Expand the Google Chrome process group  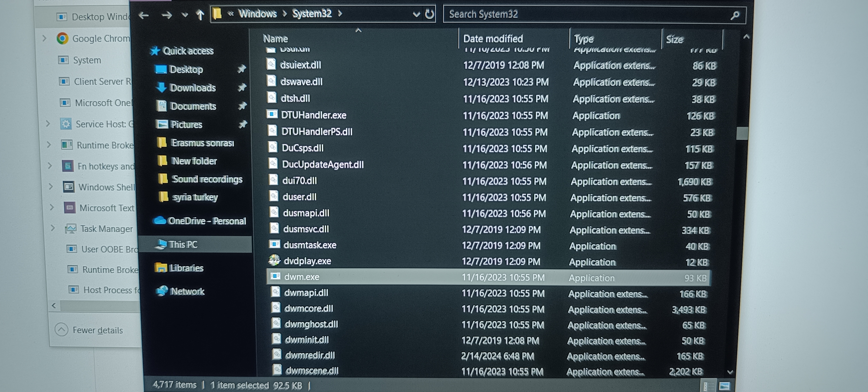click(44, 39)
